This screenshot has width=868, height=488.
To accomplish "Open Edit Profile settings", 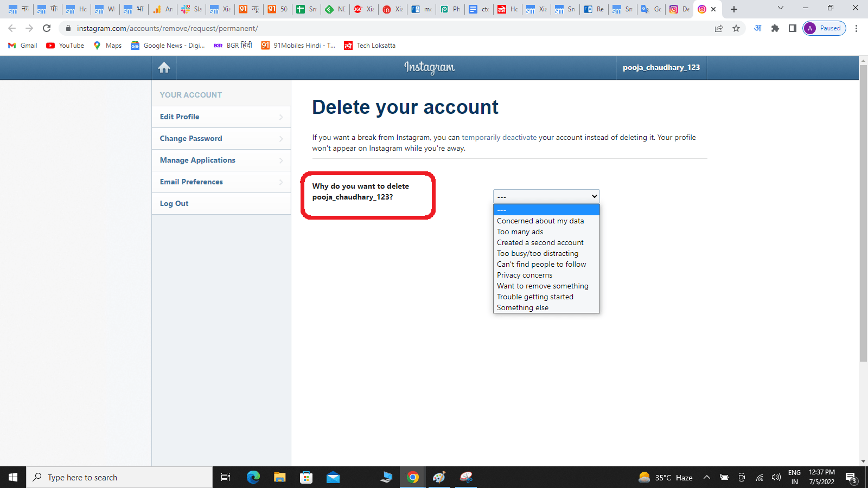I will 221,117.
